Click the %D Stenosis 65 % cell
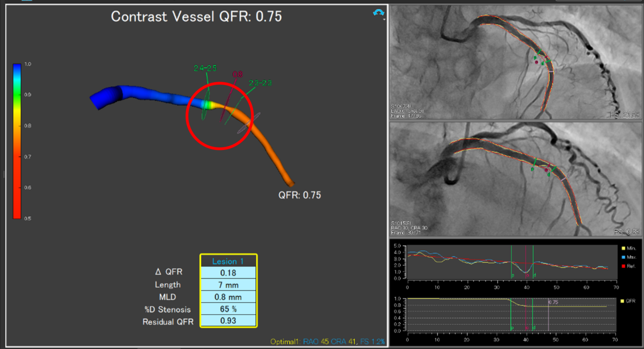The image size is (644, 349). [x=228, y=309]
